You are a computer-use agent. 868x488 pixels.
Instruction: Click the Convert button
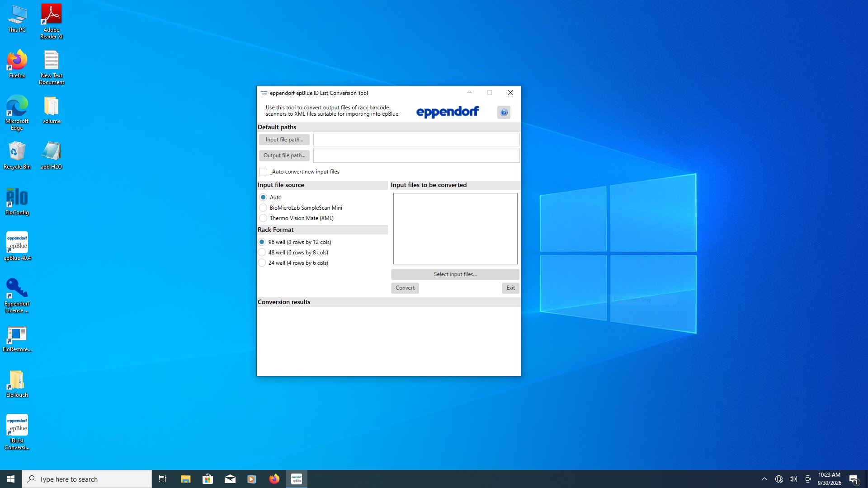[405, 288]
